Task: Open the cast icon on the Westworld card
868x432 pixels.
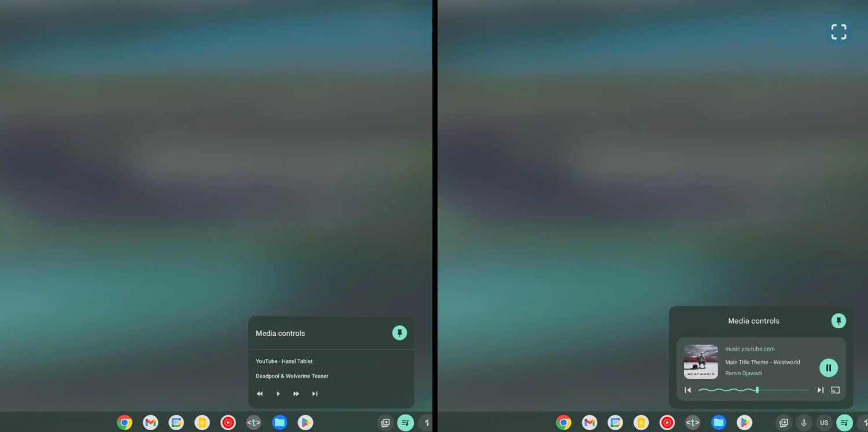Action: [835, 390]
